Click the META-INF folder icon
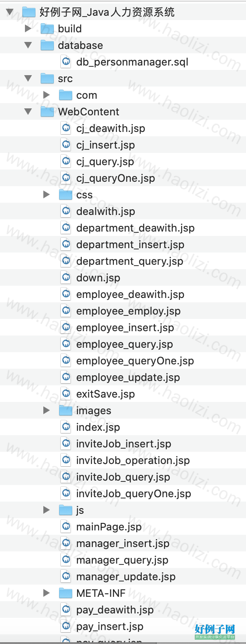Screen dimensions: 246x644 [66, 593]
